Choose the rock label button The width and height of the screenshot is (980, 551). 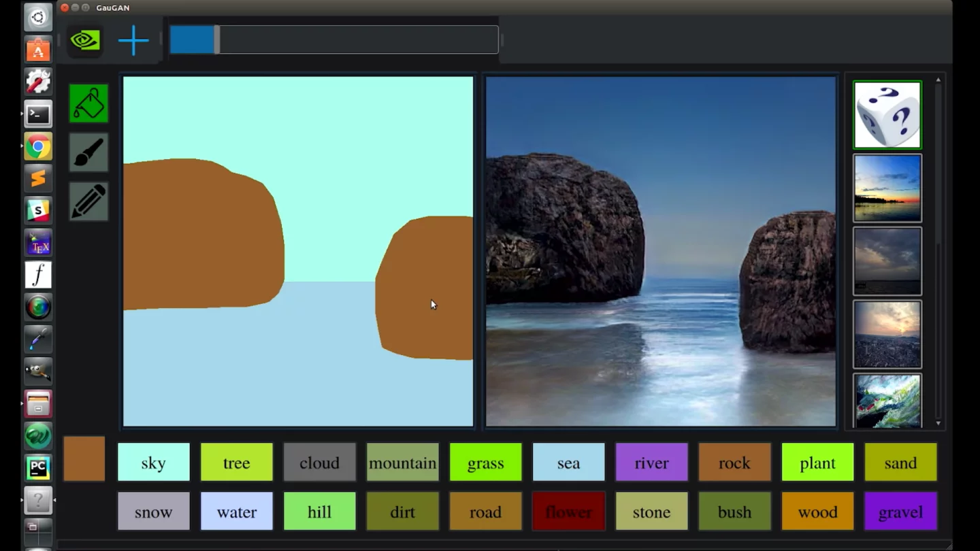point(734,463)
